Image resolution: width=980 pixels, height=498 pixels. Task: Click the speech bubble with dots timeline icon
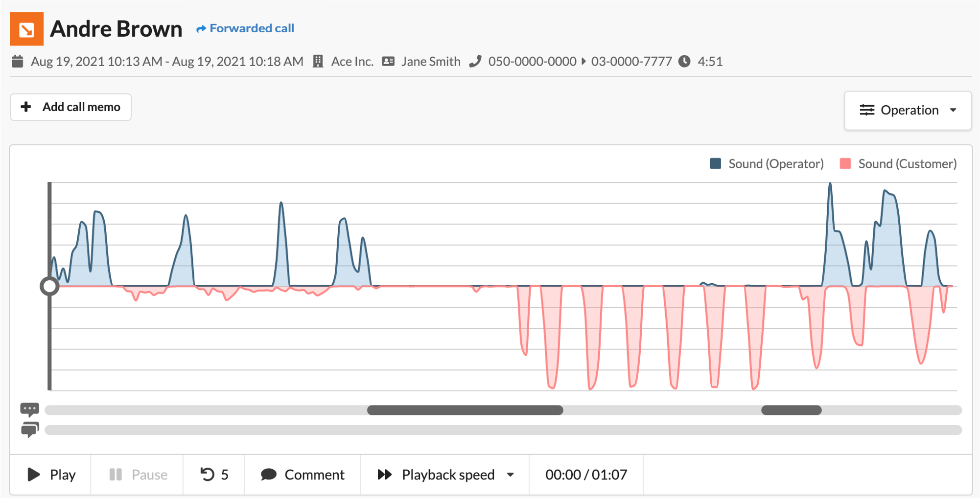pyautogui.click(x=29, y=409)
